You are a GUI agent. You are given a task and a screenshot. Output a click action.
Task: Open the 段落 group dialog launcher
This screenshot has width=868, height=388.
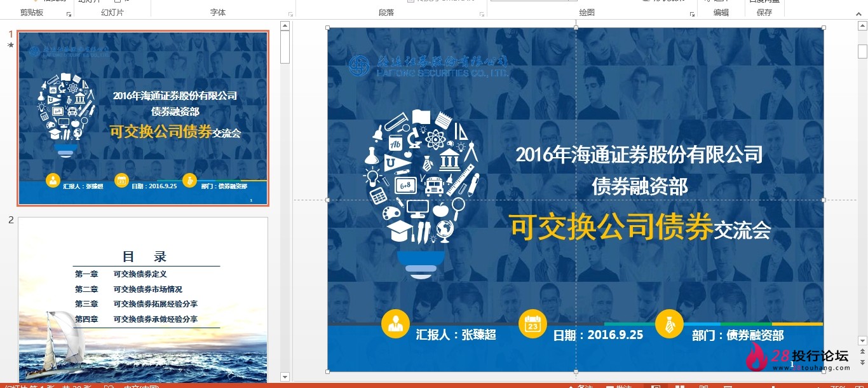tap(482, 13)
